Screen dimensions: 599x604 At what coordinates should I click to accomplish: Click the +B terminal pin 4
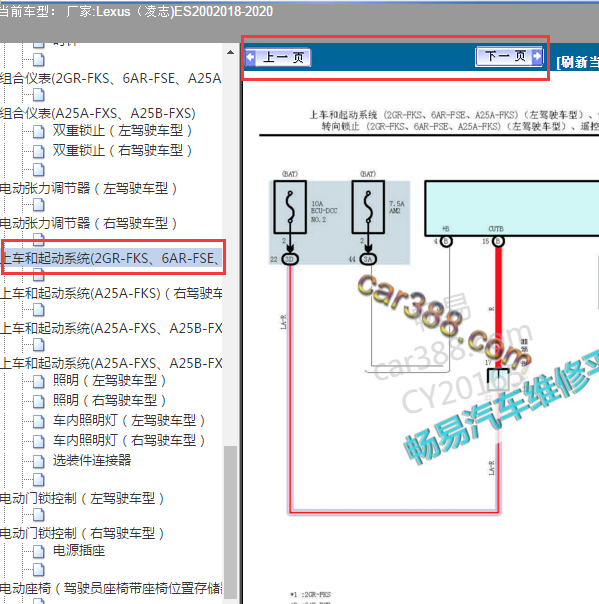click(x=446, y=242)
